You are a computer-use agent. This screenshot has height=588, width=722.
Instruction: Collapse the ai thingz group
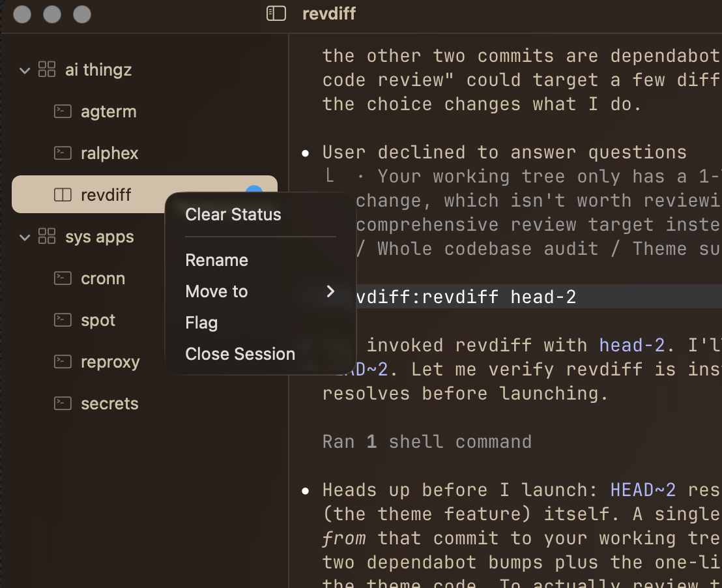point(25,70)
